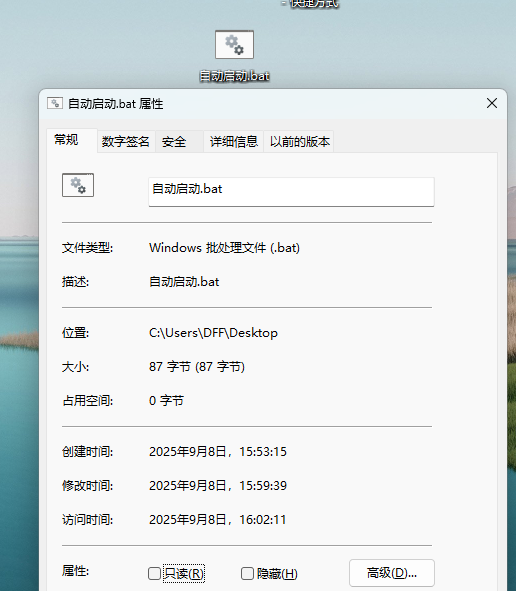
Task: Click the gear file icon beside filename field
Action: click(x=78, y=185)
